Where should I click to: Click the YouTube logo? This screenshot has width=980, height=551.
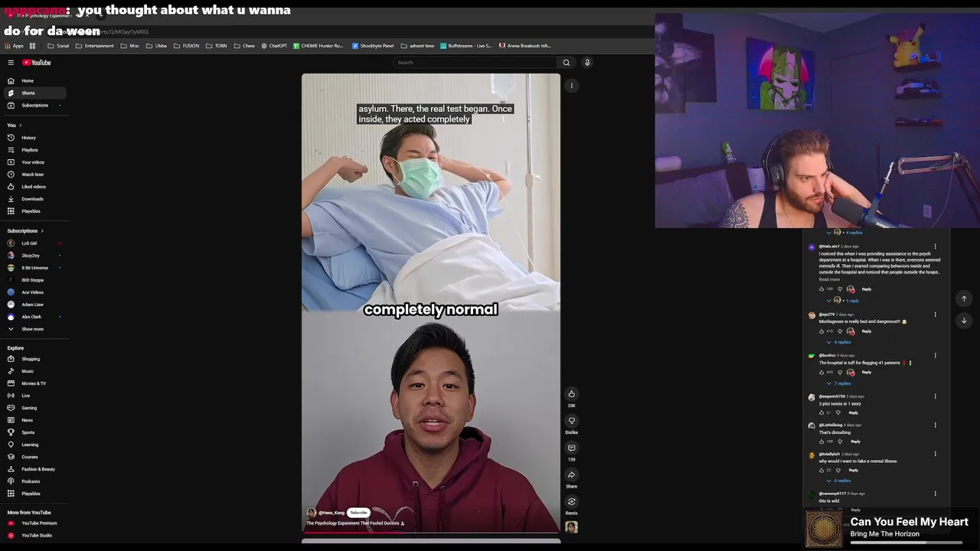click(37, 63)
